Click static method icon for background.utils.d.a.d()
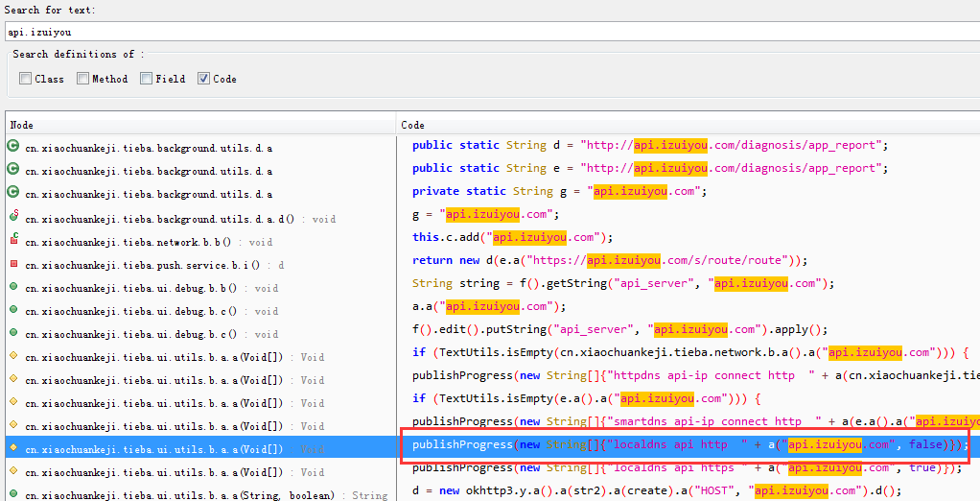 click(x=13, y=217)
